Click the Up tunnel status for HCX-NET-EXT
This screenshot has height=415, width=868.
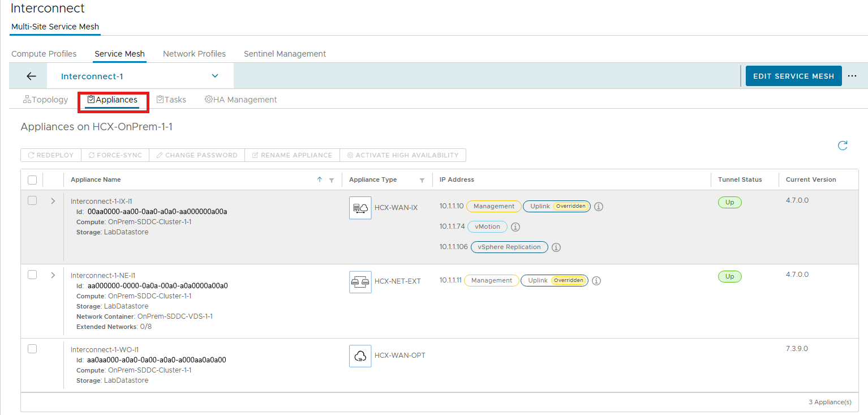click(730, 276)
